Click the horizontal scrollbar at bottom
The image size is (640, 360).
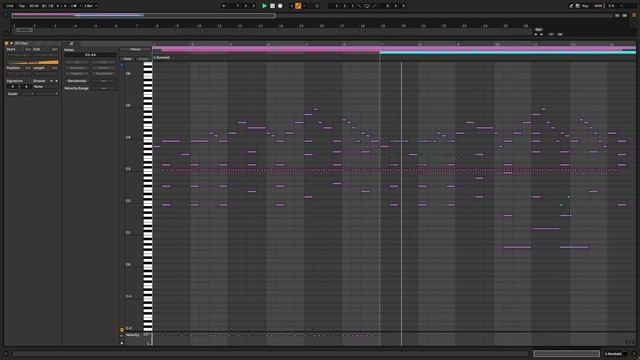271,353
